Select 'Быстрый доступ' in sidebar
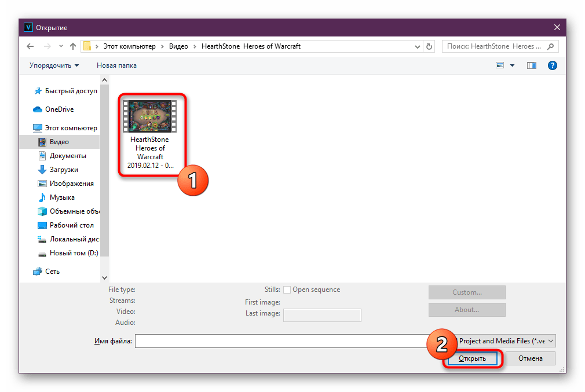Screen dimensions: 585x392 coord(66,91)
